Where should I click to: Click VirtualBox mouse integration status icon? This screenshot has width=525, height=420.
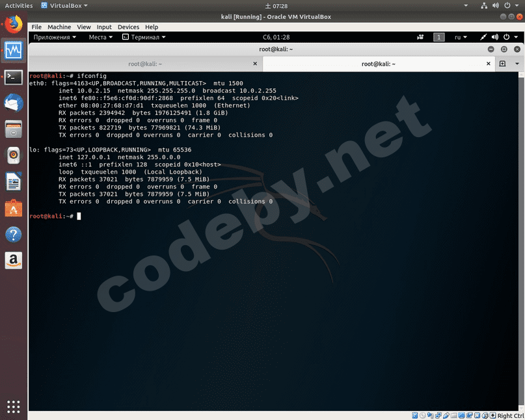[x=485, y=415]
